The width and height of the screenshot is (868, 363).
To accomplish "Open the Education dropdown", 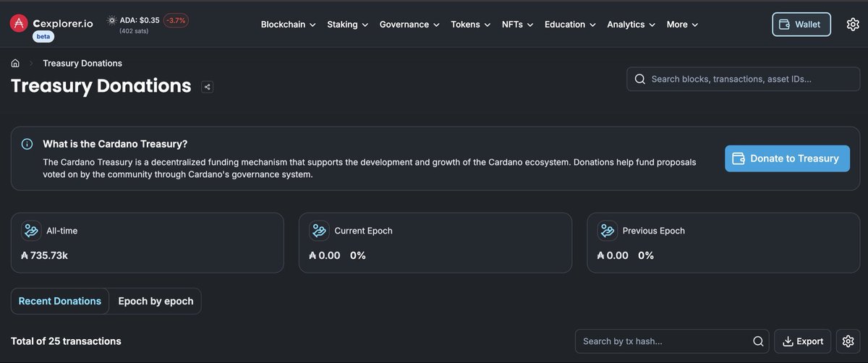I will pos(571,25).
